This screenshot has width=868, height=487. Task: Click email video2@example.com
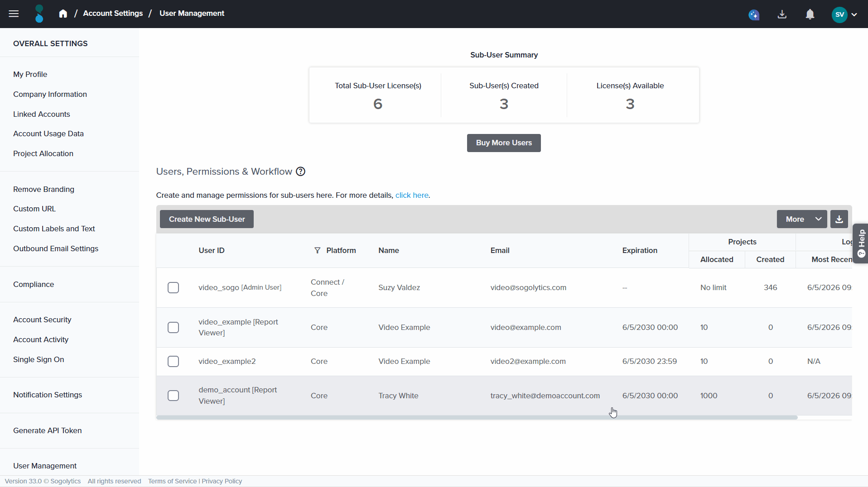pos(528,361)
